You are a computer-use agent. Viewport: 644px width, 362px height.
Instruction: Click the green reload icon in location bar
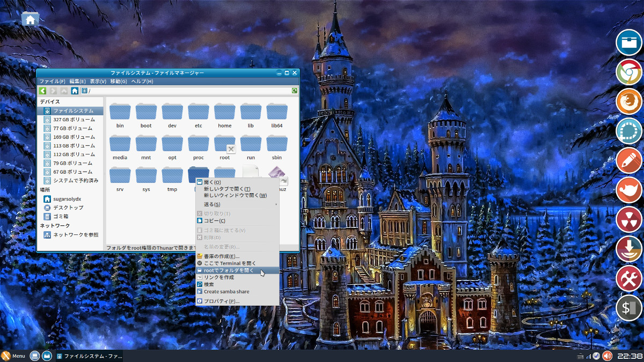pos(295,91)
